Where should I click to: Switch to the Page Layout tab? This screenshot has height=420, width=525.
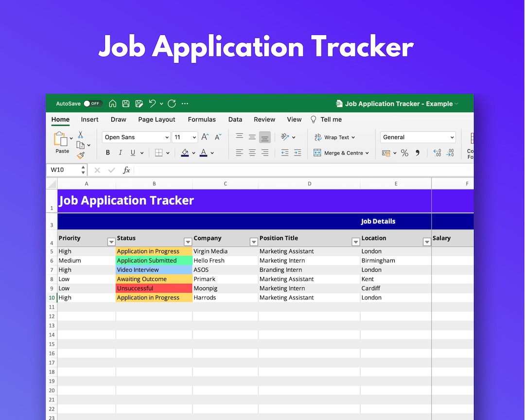tap(157, 120)
